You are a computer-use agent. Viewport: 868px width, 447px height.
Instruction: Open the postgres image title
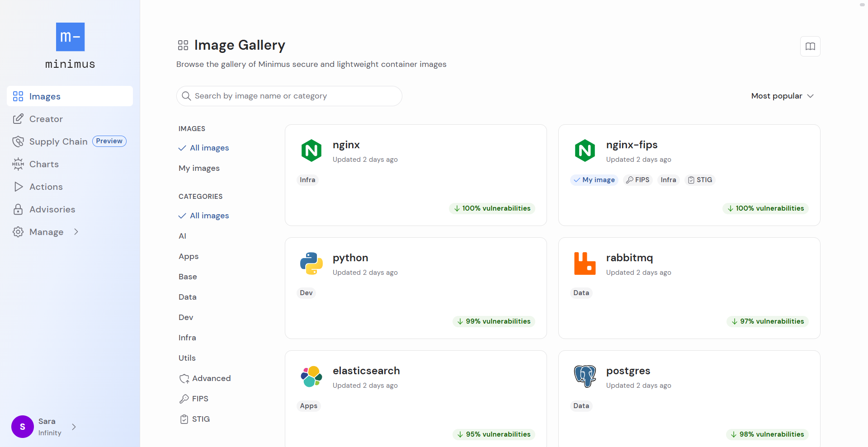click(628, 371)
